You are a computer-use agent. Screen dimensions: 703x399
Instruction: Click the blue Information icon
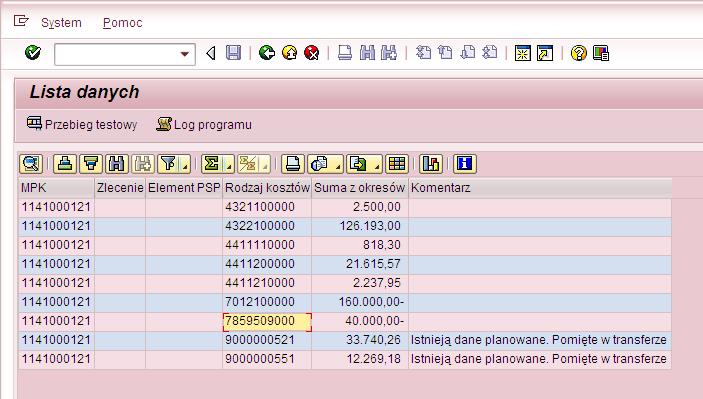coord(465,164)
